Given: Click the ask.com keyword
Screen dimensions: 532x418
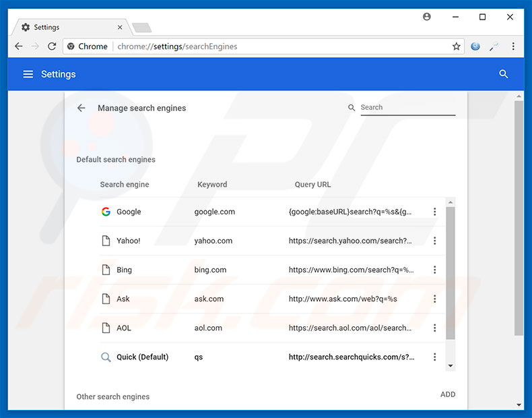Looking at the screenshot, I should [209, 299].
